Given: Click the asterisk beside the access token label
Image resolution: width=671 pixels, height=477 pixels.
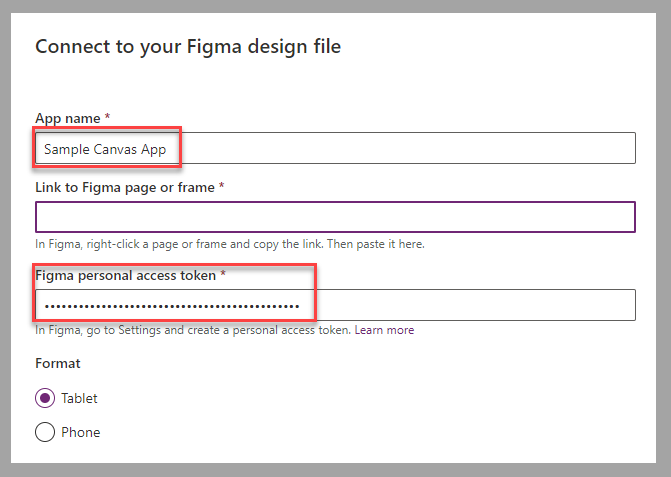Looking at the screenshot, I should [223, 273].
